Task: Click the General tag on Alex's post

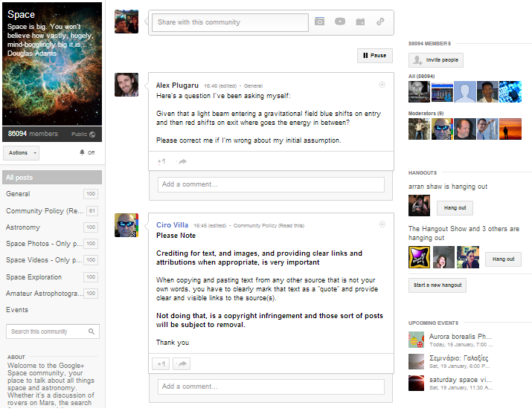Action: (x=253, y=86)
